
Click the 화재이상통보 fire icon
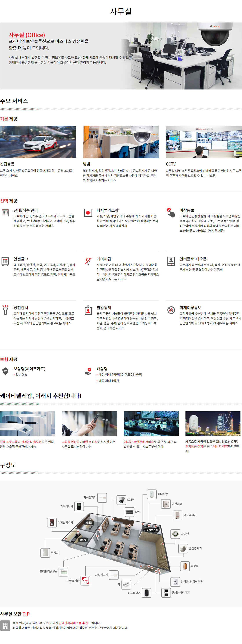(x=171, y=310)
